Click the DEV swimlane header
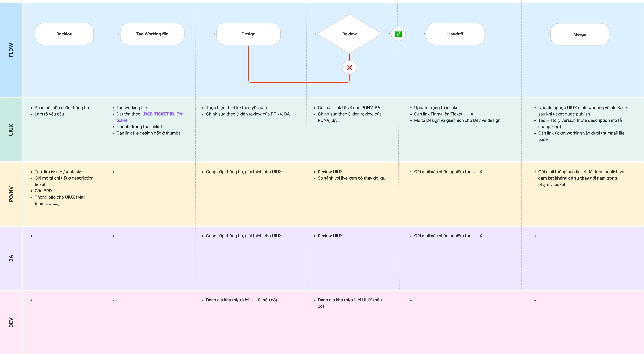The image size is (644, 354). pyautogui.click(x=11, y=322)
